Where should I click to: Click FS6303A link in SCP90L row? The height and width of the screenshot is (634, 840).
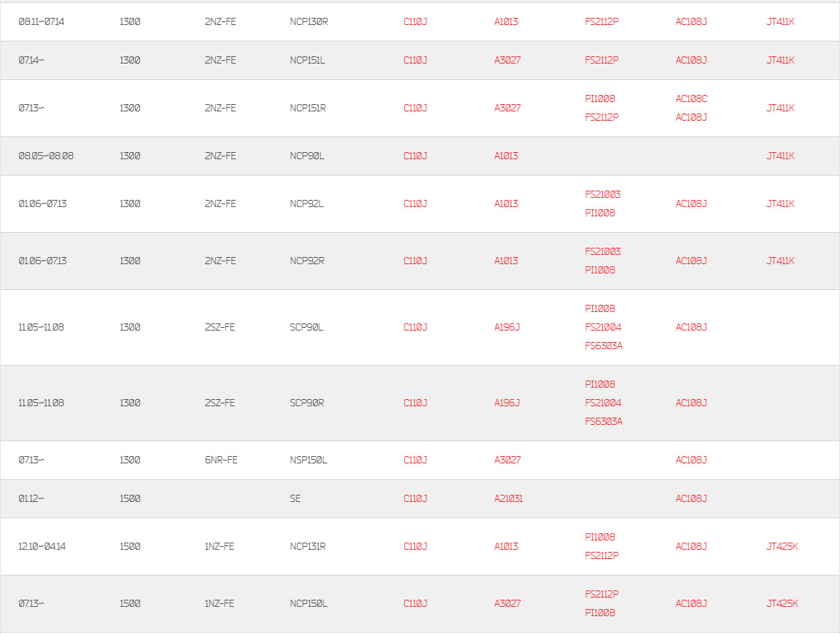coord(604,346)
